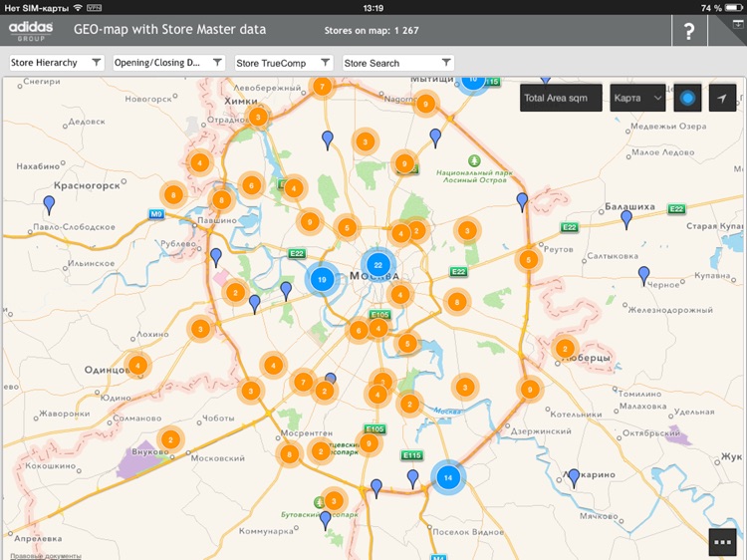Click the Total Area sqm button
This screenshot has height=560, width=747.
(x=561, y=99)
